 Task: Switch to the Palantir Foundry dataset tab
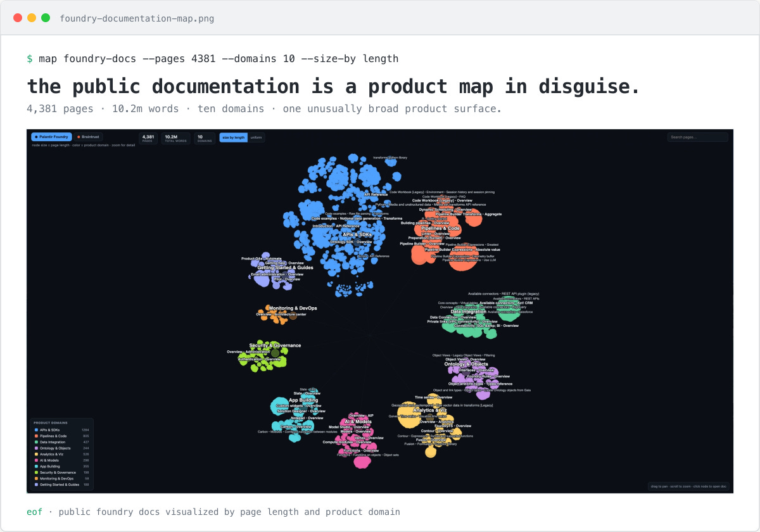click(51, 137)
